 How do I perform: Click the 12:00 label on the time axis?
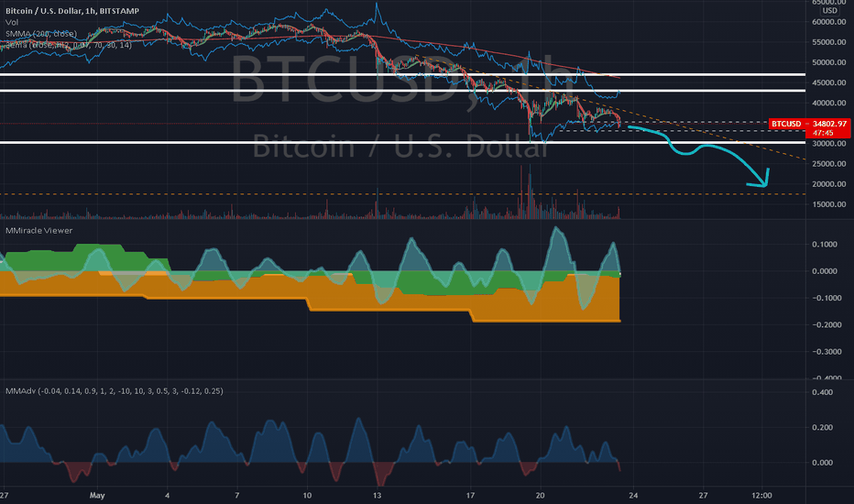761,495
